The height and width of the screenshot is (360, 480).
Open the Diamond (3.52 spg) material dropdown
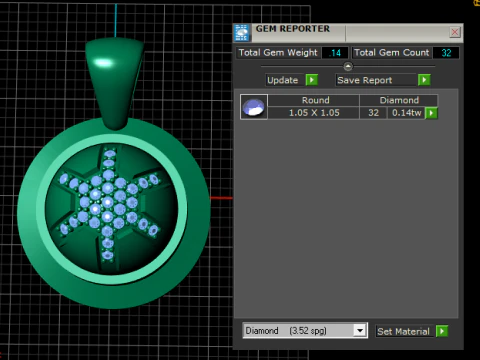tap(360, 331)
